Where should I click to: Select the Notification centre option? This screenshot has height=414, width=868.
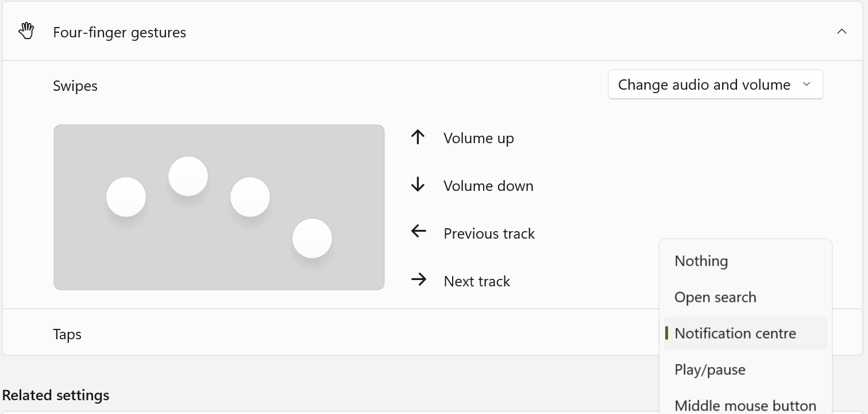pos(735,333)
